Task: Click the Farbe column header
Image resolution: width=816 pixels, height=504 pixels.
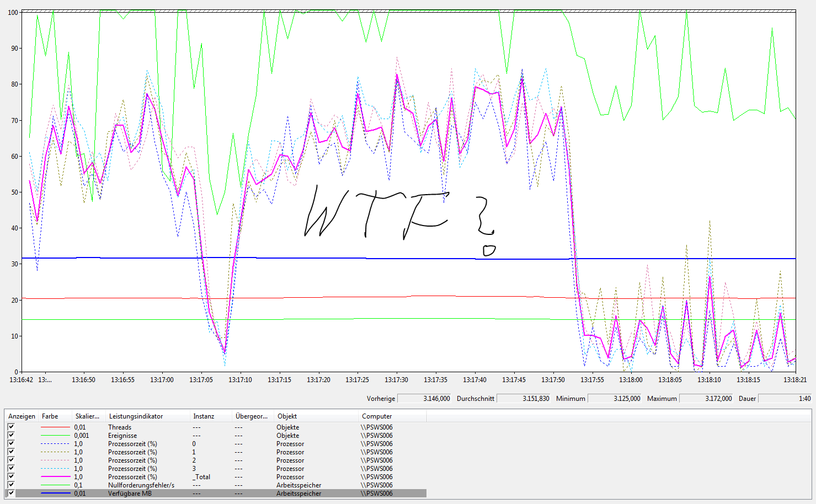Action: pyautogui.click(x=55, y=416)
